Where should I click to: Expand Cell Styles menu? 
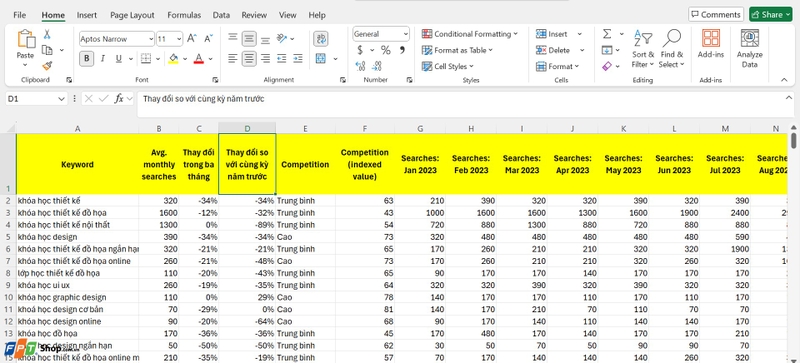447,66
